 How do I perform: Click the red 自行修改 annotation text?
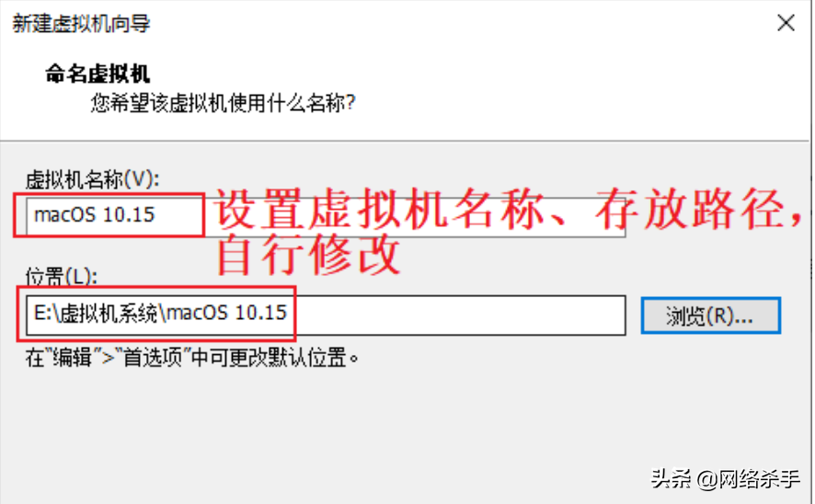click(308, 255)
